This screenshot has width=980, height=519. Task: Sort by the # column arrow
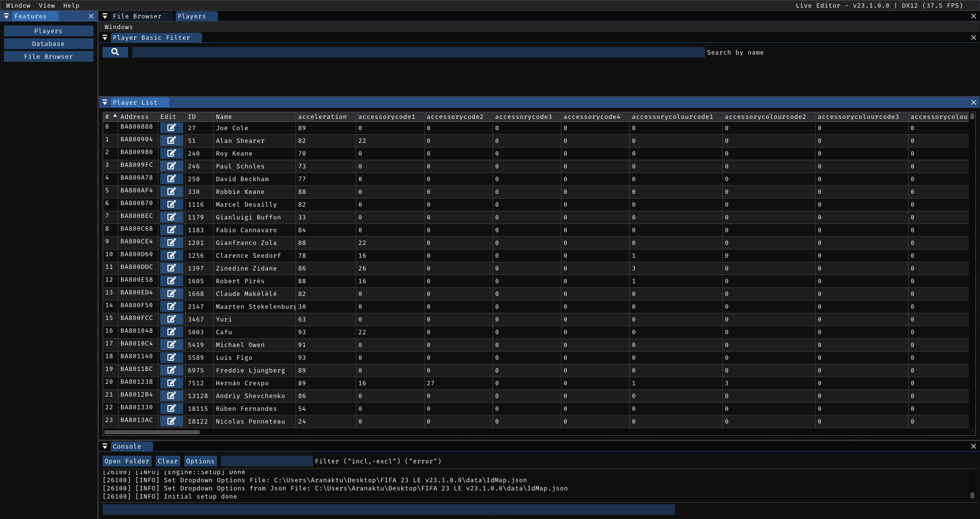click(115, 116)
